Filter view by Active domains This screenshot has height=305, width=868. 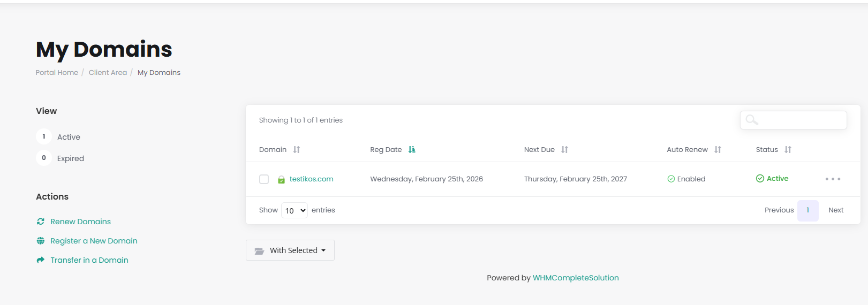69,137
